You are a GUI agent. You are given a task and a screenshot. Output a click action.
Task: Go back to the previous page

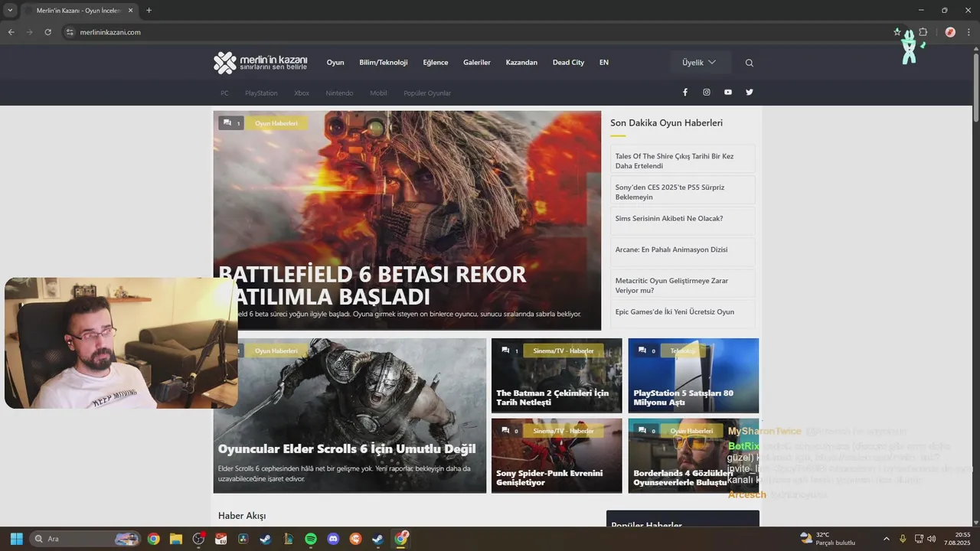tap(11, 32)
